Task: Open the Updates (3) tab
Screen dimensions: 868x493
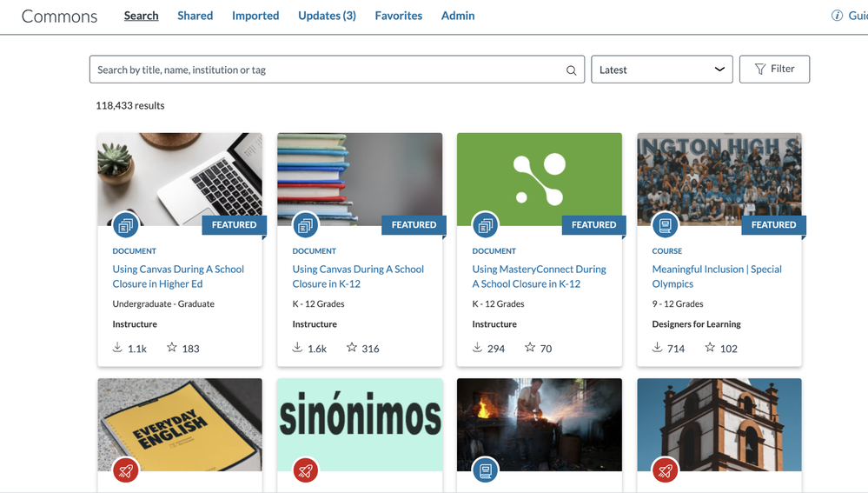Action: click(x=327, y=16)
